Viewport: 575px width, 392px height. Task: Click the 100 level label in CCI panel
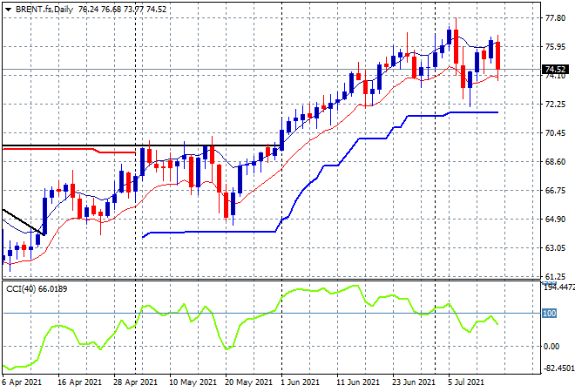(550, 313)
